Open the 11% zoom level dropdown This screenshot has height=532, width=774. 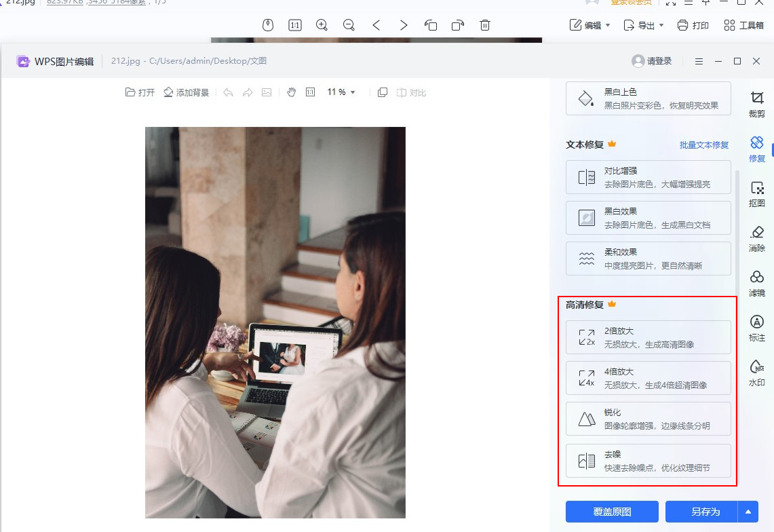(x=341, y=92)
